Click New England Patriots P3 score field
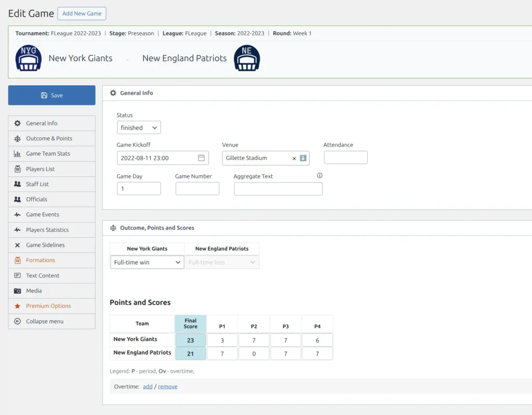 [x=286, y=354]
